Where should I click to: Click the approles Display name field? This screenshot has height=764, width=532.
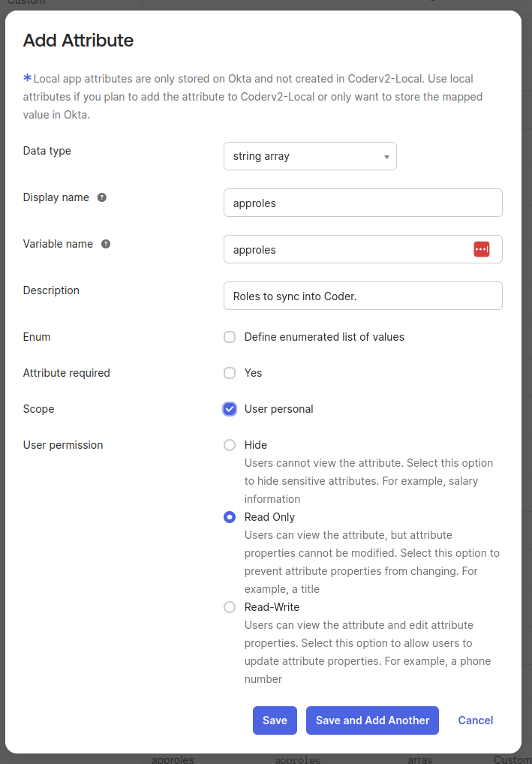click(362, 203)
